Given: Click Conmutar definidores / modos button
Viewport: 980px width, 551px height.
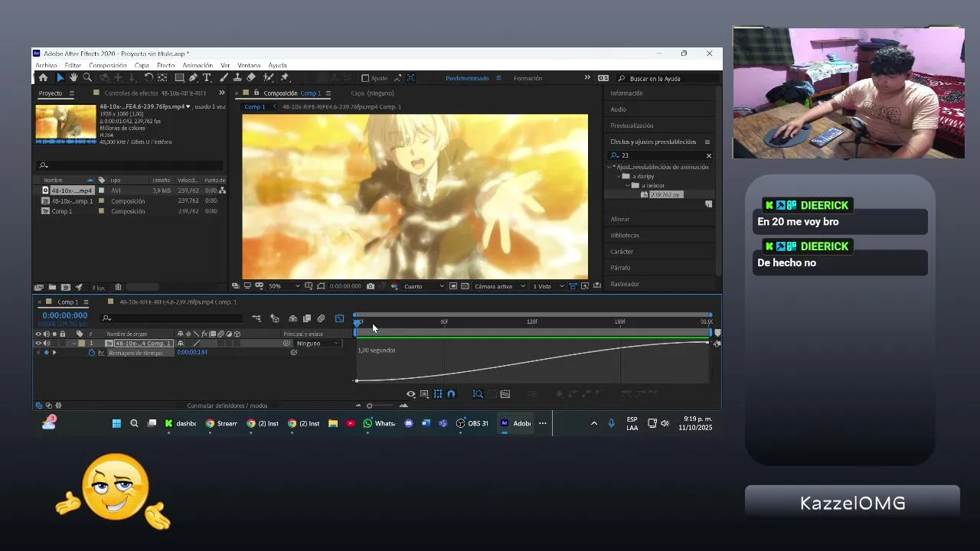Looking at the screenshot, I should (227, 406).
